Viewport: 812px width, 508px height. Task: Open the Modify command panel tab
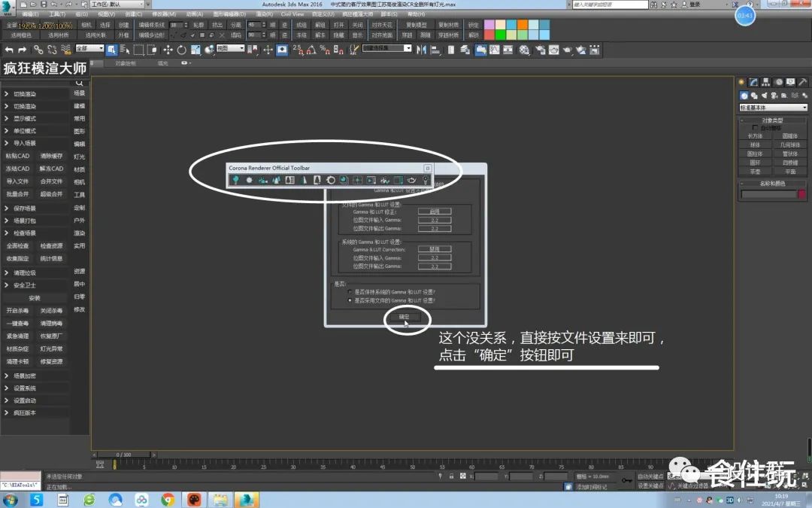coord(753,82)
